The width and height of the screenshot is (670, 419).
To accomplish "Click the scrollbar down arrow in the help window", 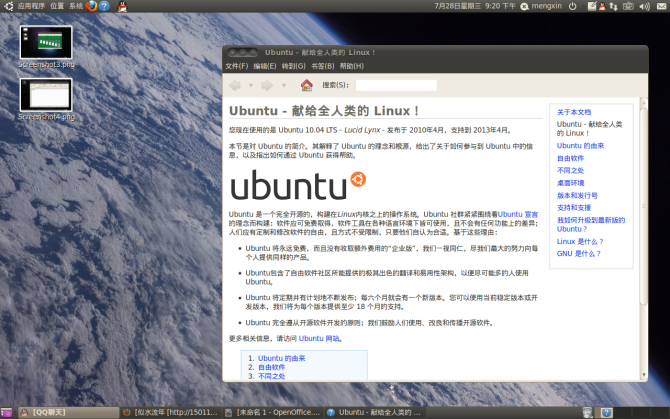I will tap(644, 375).
